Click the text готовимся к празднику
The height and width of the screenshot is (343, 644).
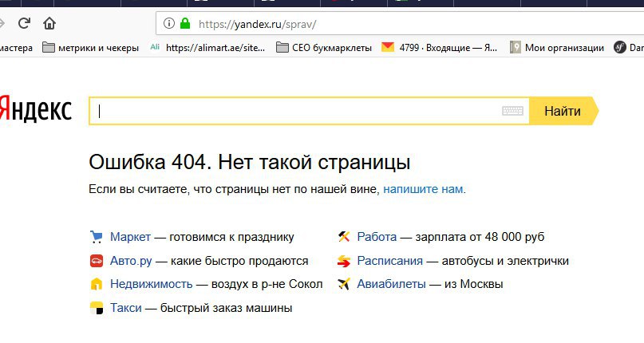click(x=231, y=237)
